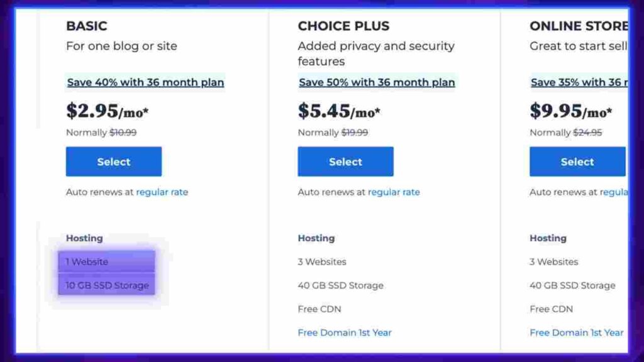Click Free CDN under Online Store

pos(551,309)
